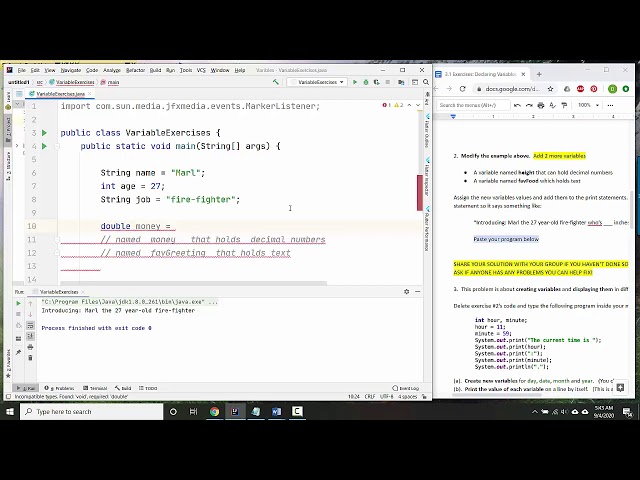Click the Stop square icon in top toolbar
The height and width of the screenshot is (480, 640).
pyautogui.click(x=388, y=82)
